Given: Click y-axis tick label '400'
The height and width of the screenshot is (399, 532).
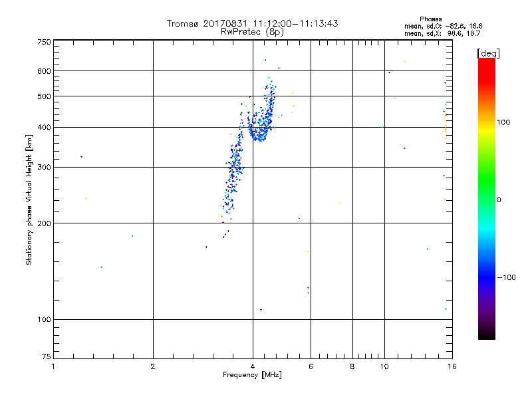Looking at the screenshot, I should click(x=44, y=127).
